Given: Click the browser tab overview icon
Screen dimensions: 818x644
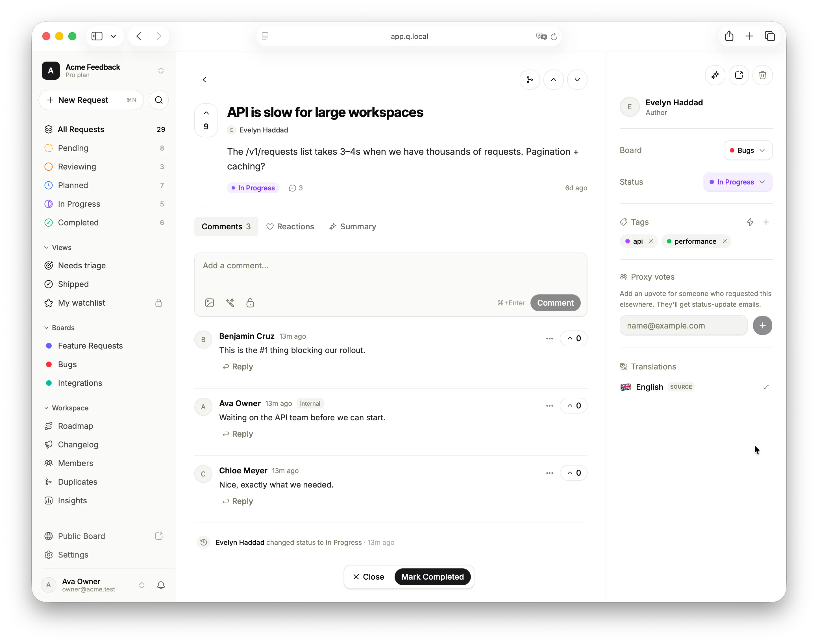Looking at the screenshot, I should click(x=769, y=36).
